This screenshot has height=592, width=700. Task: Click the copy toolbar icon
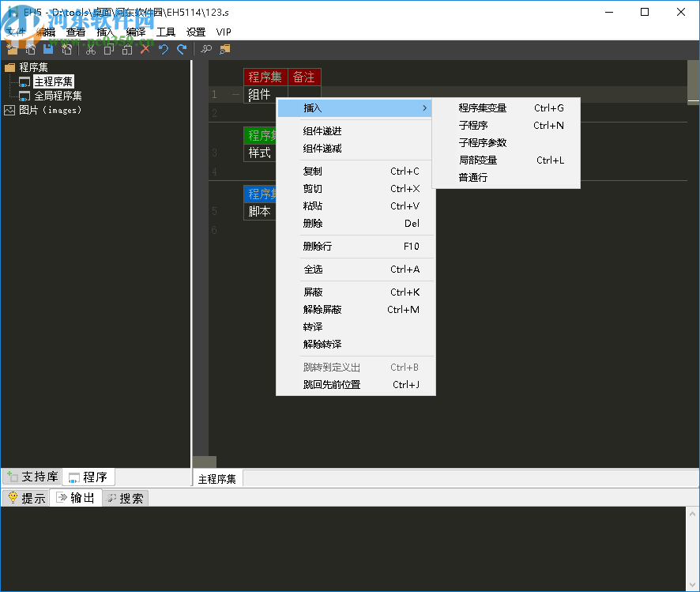108,49
